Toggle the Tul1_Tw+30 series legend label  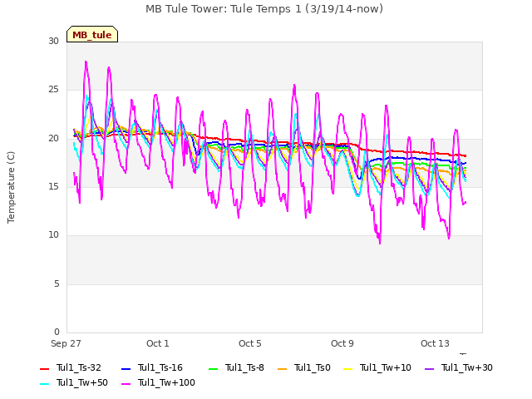467,367
